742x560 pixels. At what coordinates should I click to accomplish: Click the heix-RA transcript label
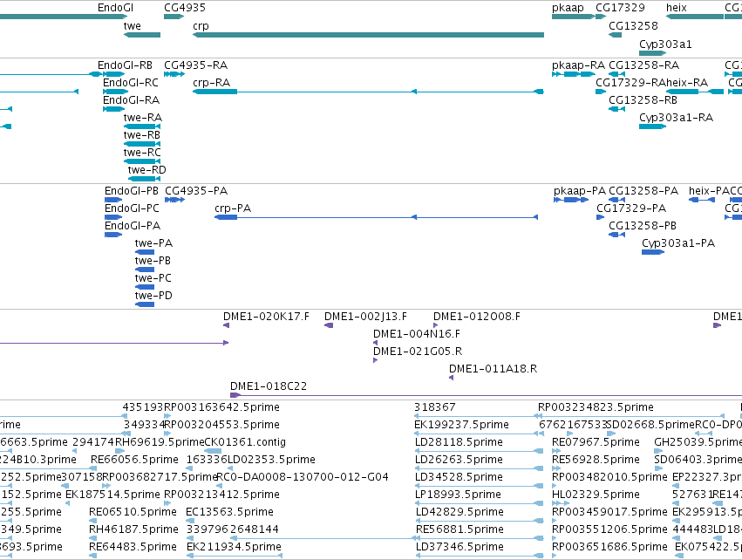(x=687, y=82)
